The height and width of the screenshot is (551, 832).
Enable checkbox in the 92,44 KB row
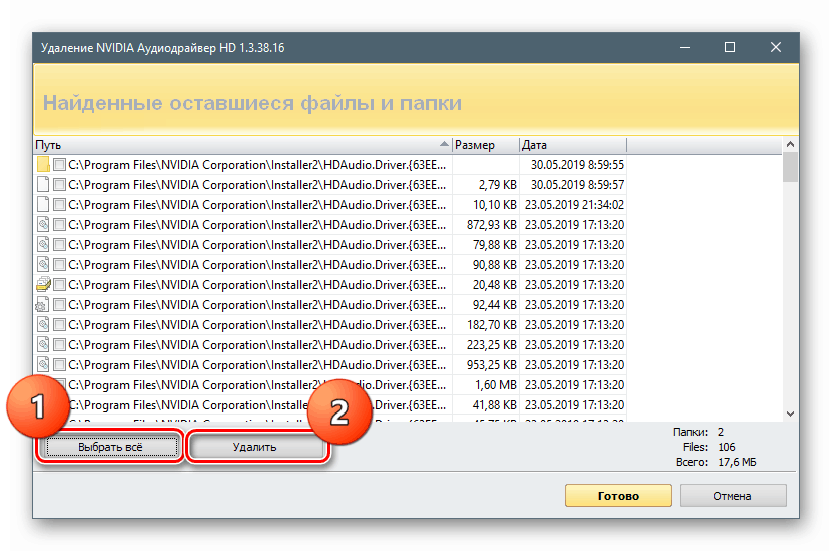tap(59, 305)
